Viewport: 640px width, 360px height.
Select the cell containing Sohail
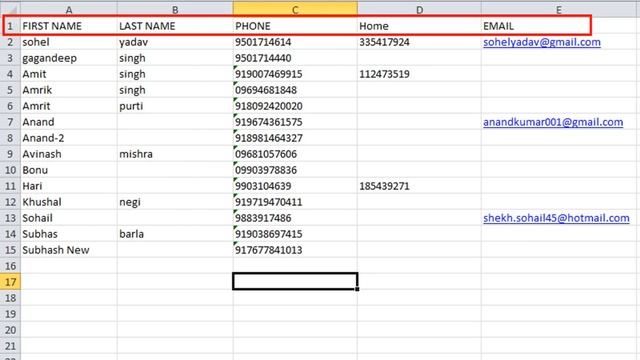click(69, 218)
